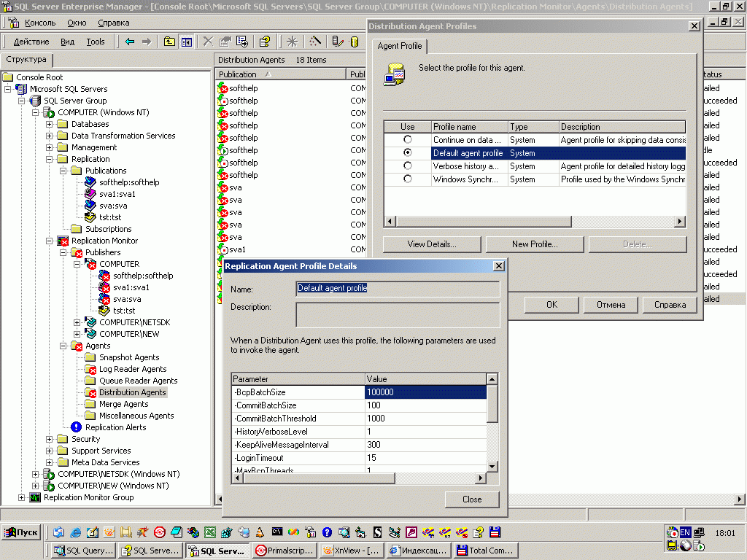This screenshot has height=560, width=747.
Task: Click the Export List toolbar icon
Action: point(242,42)
